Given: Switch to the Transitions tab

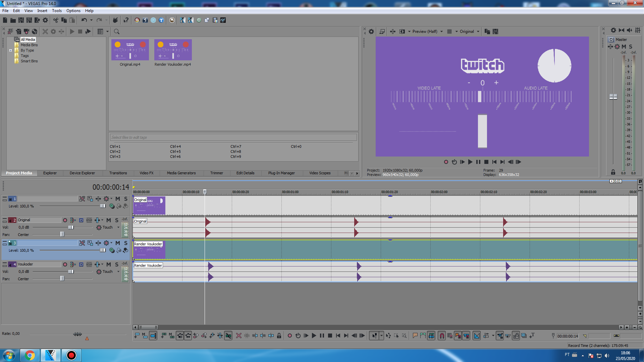Looking at the screenshot, I should [118, 173].
